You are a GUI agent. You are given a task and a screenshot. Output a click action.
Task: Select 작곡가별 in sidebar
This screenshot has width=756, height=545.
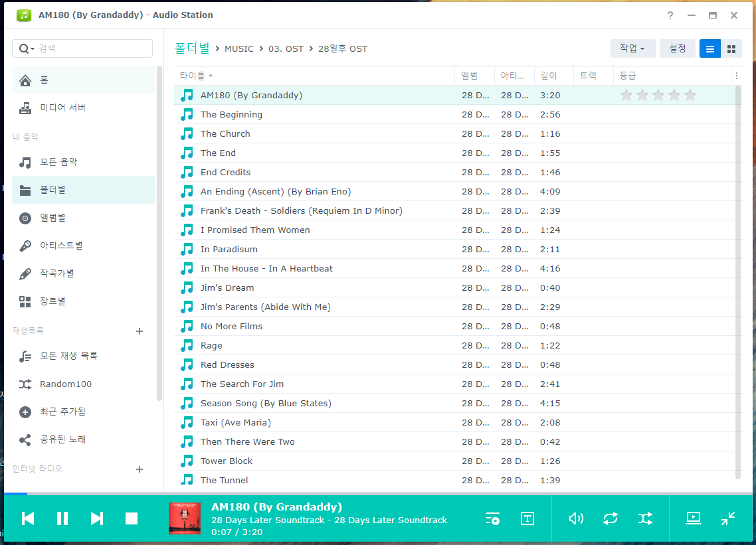[x=84, y=273]
